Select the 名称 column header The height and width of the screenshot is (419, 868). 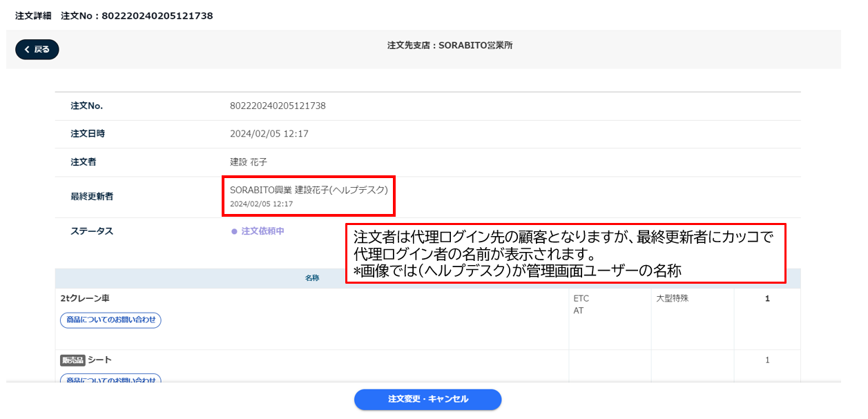(312, 278)
